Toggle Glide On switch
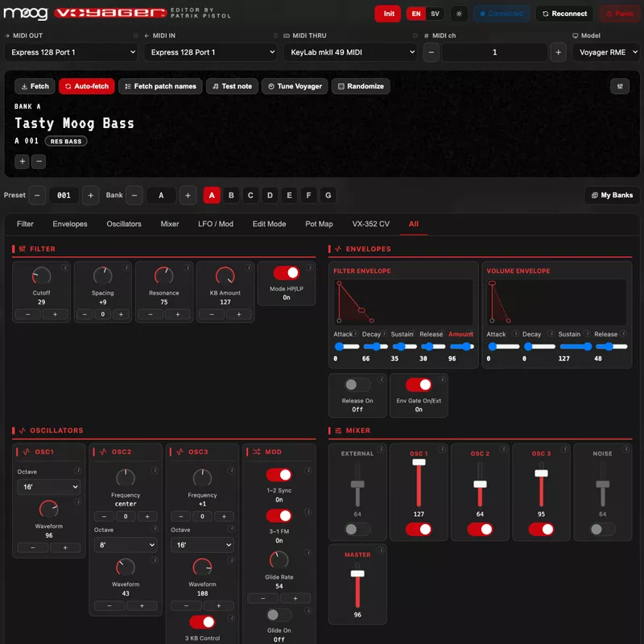644x644 pixels. (279, 614)
